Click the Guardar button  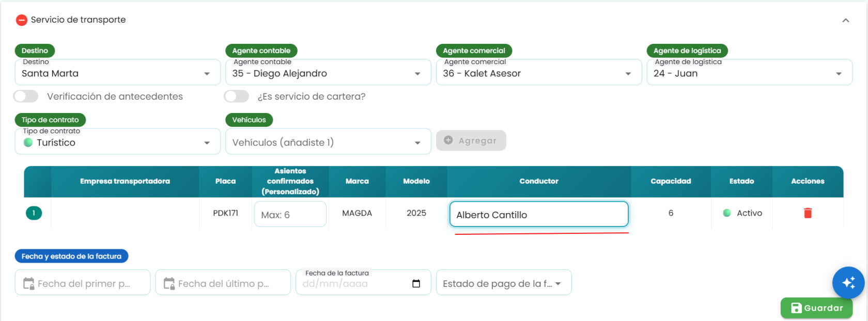pos(816,308)
